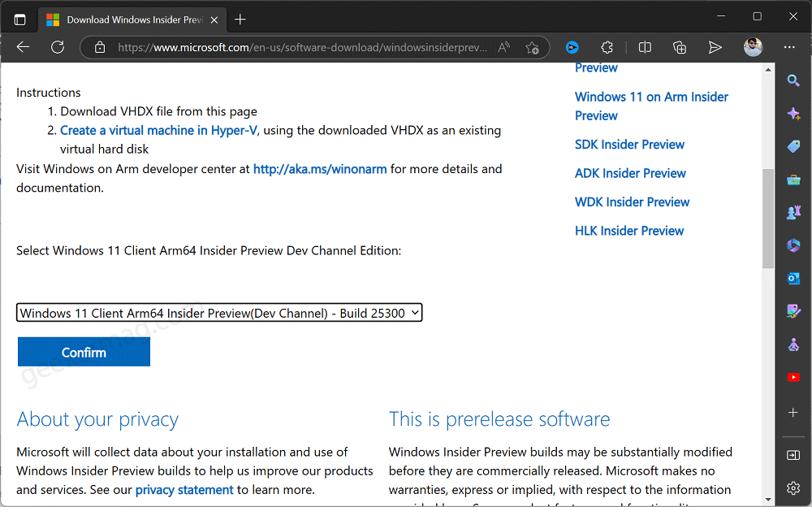The width and height of the screenshot is (812, 507).
Task: Open sidebar Tools briefcase icon
Action: 793,180
